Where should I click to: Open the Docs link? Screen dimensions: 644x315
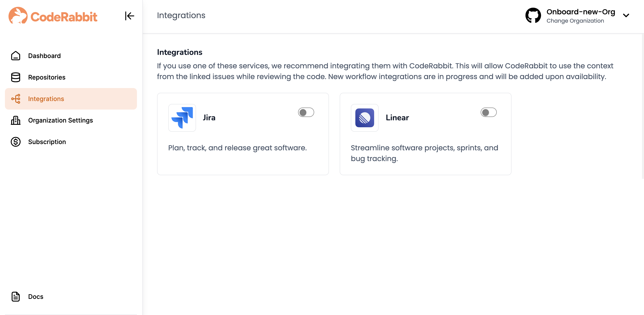pyautogui.click(x=71, y=296)
